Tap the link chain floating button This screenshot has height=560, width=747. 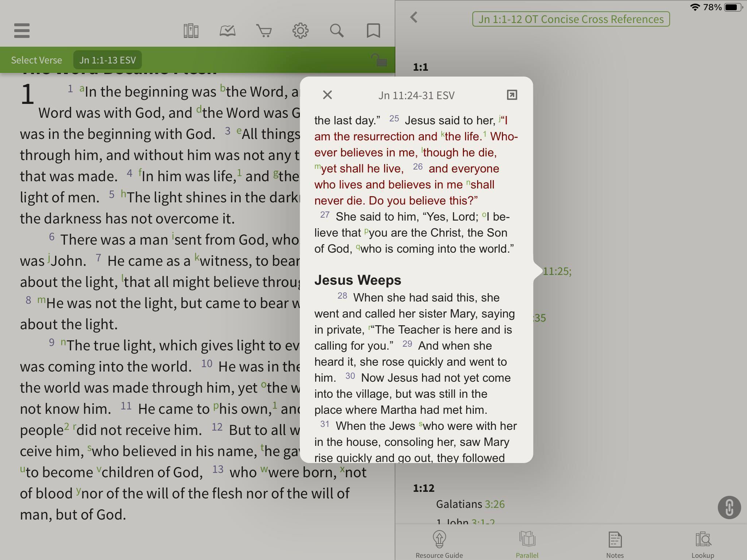[729, 507]
